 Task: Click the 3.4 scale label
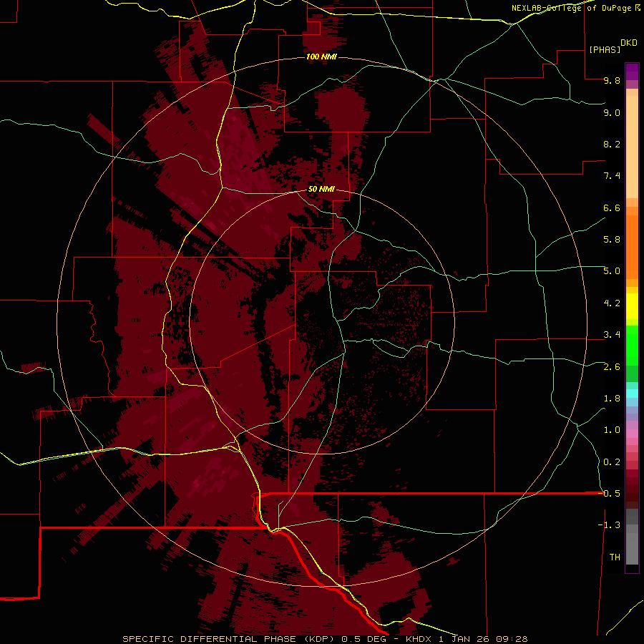(x=612, y=335)
